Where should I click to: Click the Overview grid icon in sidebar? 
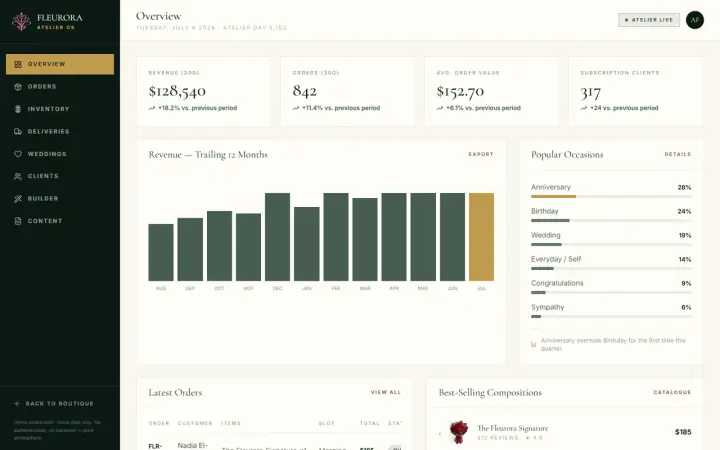click(18, 64)
